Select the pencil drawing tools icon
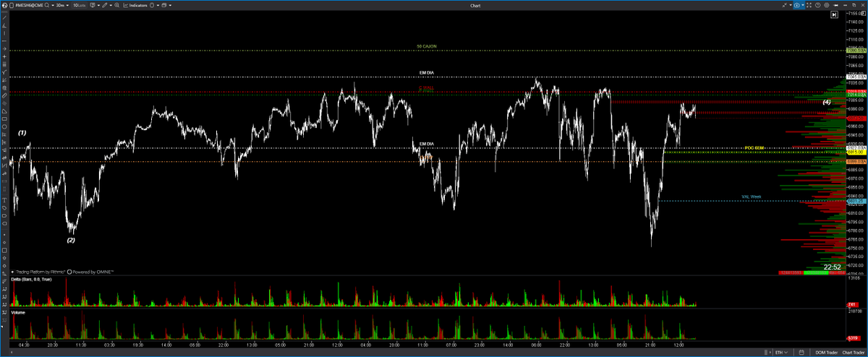Image resolution: width=868 pixels, height=357 pixels. point(104,5)
